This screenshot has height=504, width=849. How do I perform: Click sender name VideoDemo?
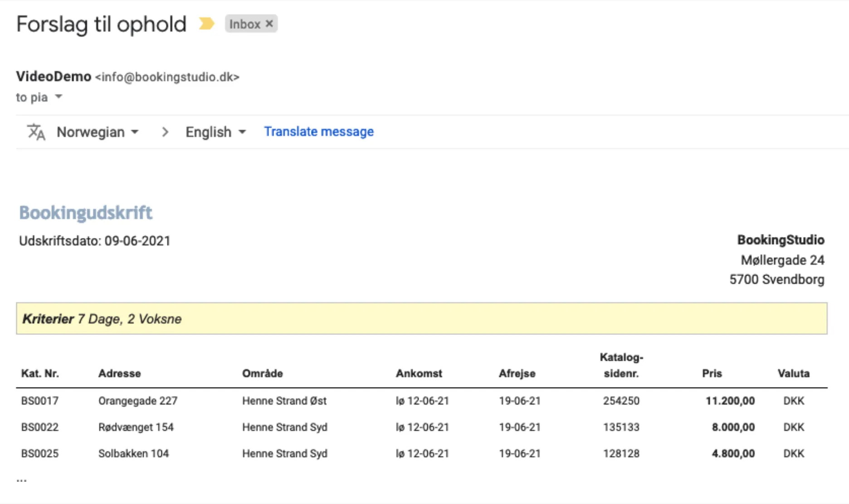(x=54, y=76)
